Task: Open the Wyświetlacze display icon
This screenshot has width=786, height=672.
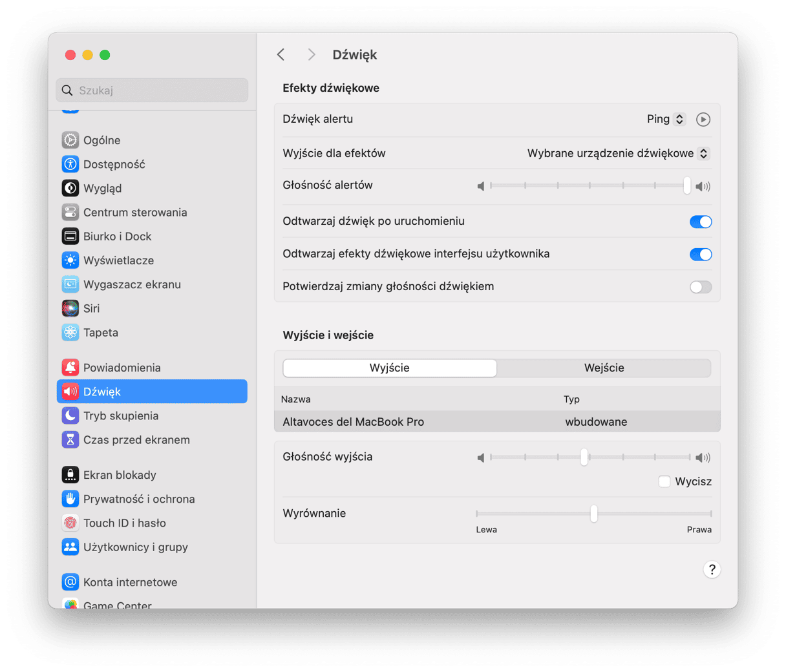Action: (70, 260)
